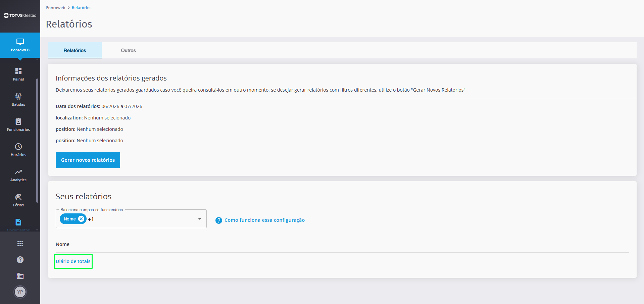Viewport: 644px width, 304px height.
Task: Click the Gerar novos relatórios button
Action: click(88, 160)
